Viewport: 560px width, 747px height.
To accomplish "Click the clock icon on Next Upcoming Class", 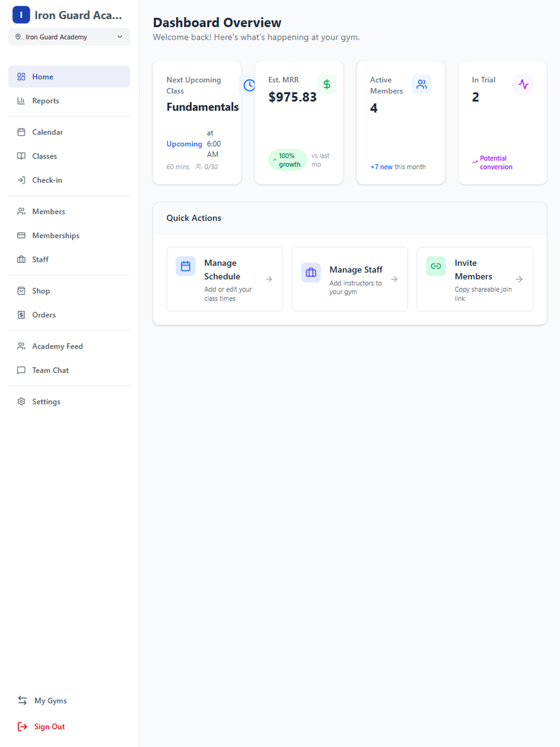I will [x=249, y=85].
